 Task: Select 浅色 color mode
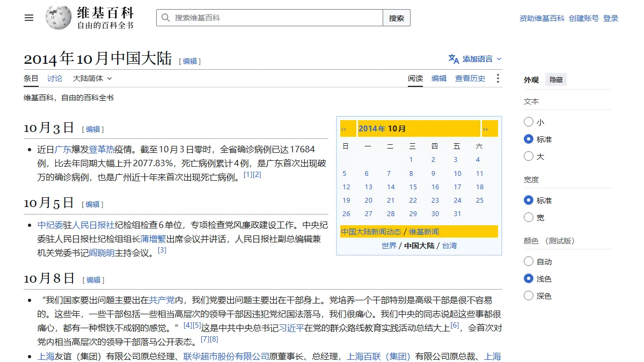(529, 278)
